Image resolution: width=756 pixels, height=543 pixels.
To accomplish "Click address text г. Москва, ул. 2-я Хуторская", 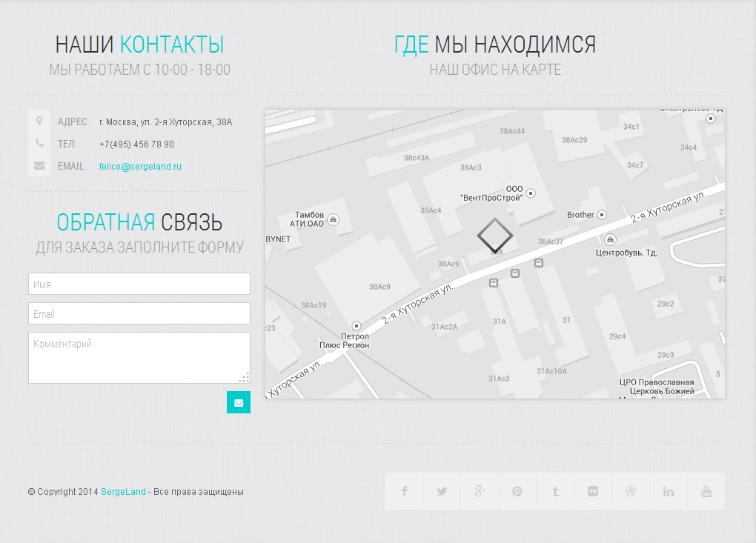I will pos(165,122).
